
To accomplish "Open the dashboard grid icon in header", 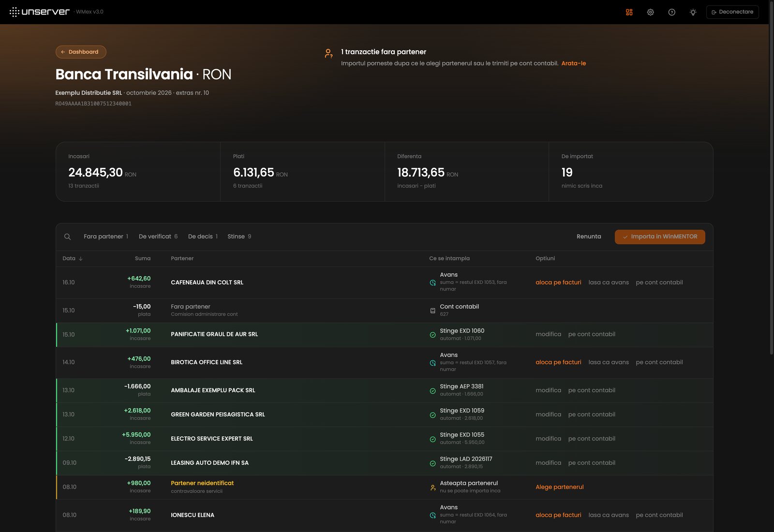I will coord(629,12).
